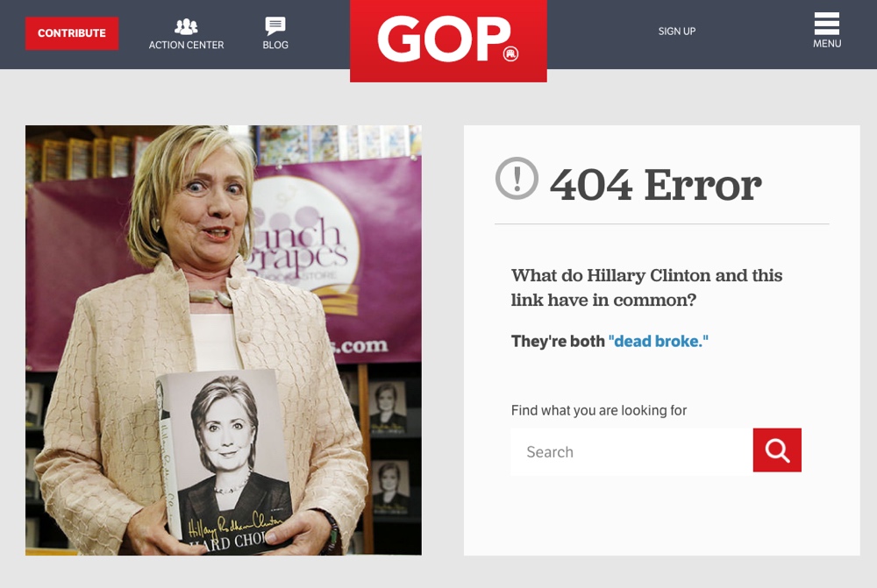Click the red Contribute button
Screen dimensions: 877x588
(72, 33)
